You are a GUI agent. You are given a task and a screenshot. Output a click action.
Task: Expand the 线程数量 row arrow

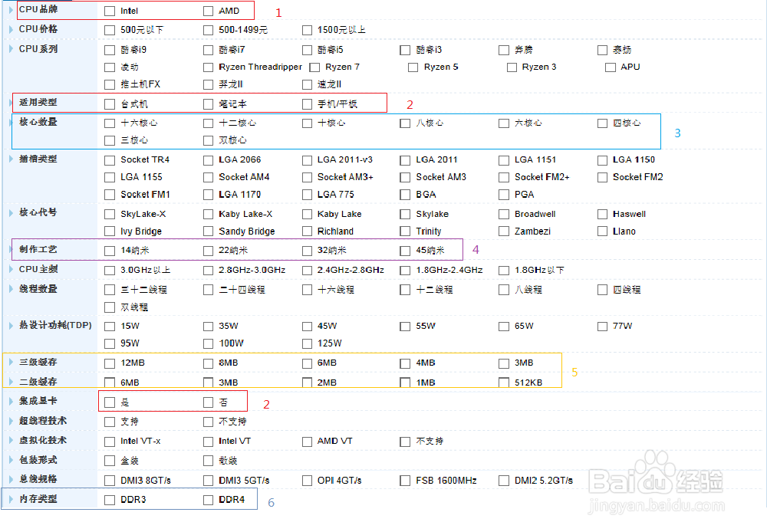tap(12, 289)
